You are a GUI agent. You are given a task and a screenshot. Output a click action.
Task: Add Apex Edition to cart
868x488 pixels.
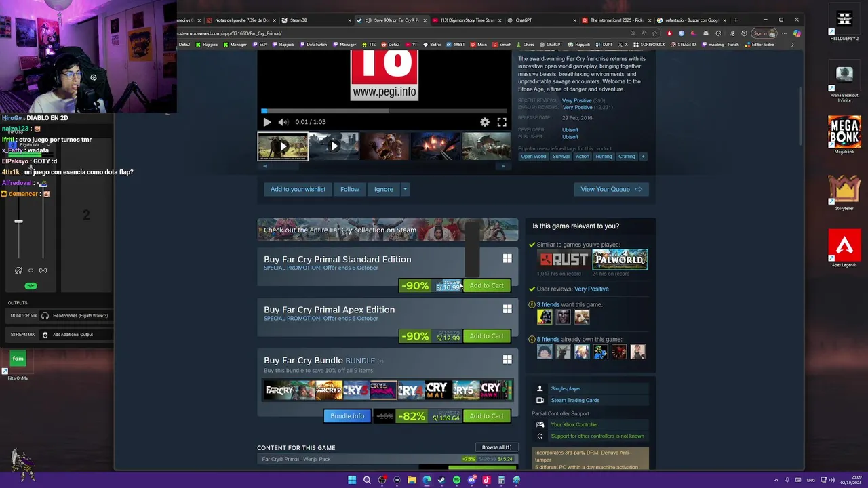pos(486,336)
